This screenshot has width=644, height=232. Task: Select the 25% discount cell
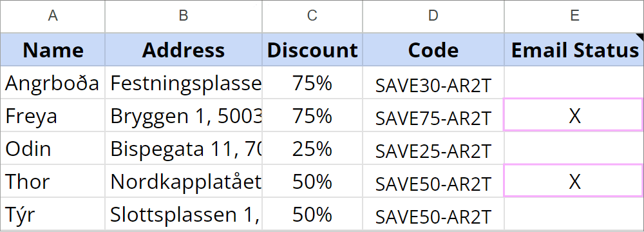point(312,148)
